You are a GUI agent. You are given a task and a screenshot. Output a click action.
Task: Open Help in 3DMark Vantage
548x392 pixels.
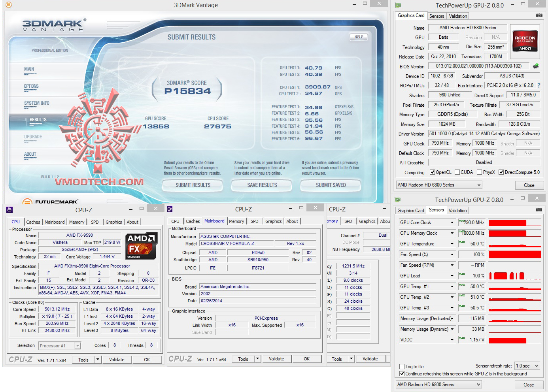click(359, 37)
